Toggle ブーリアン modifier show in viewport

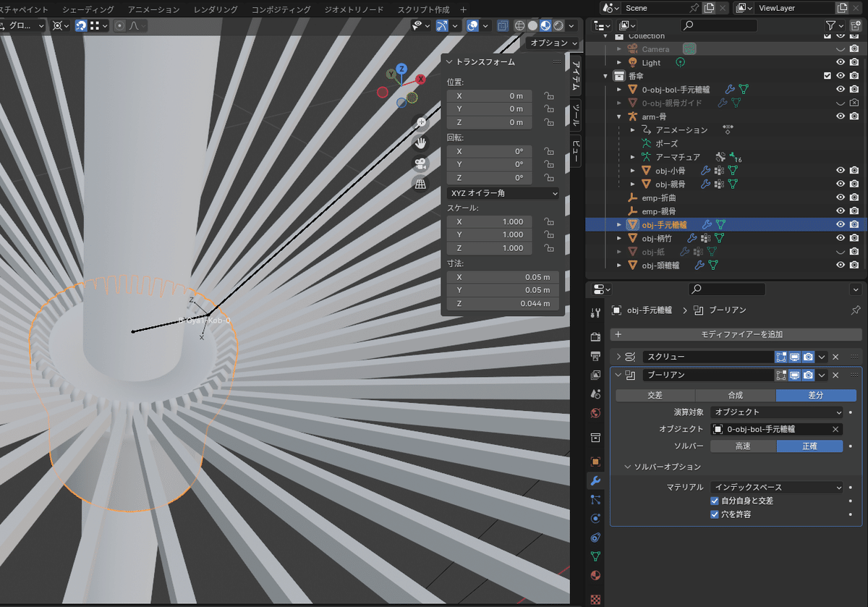click(795, 375)
